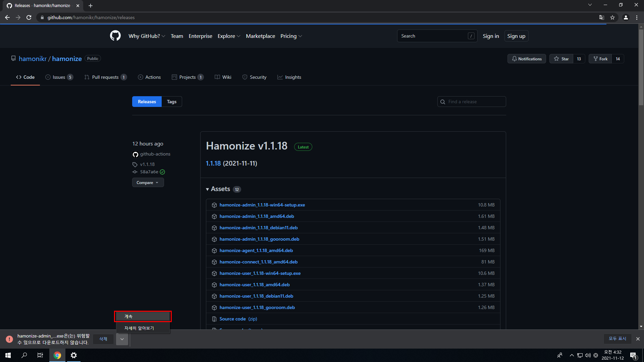Viewport: 644px width, 362px height.
Task: Open the Google Translate icon in address bar
Action: [602, 17]
